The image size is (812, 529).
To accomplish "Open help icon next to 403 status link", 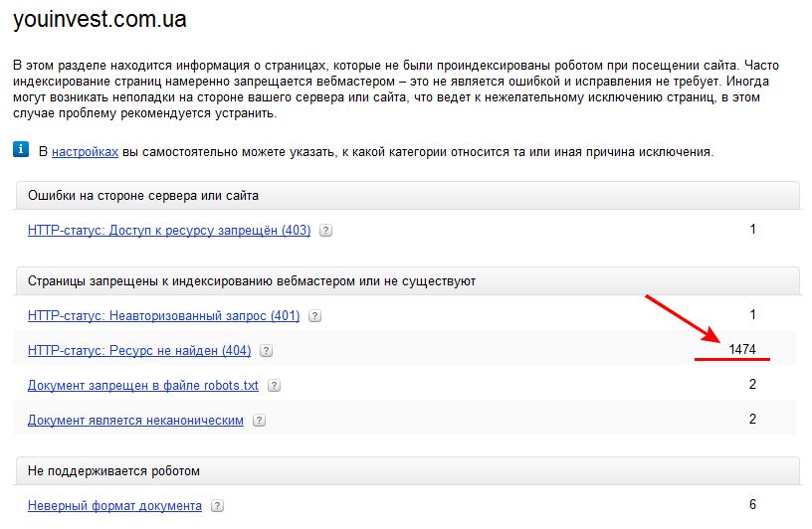I will coord(325,231).
